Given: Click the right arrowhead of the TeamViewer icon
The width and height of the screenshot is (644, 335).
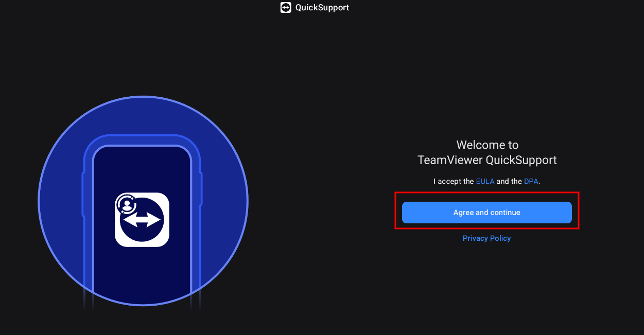Looking at the screenshot, I should 157,220.
